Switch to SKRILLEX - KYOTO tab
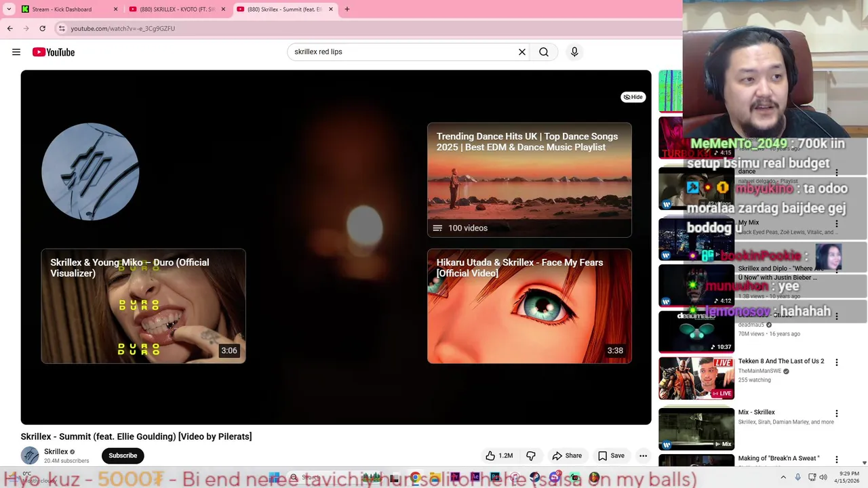 (x=176, y=9)
